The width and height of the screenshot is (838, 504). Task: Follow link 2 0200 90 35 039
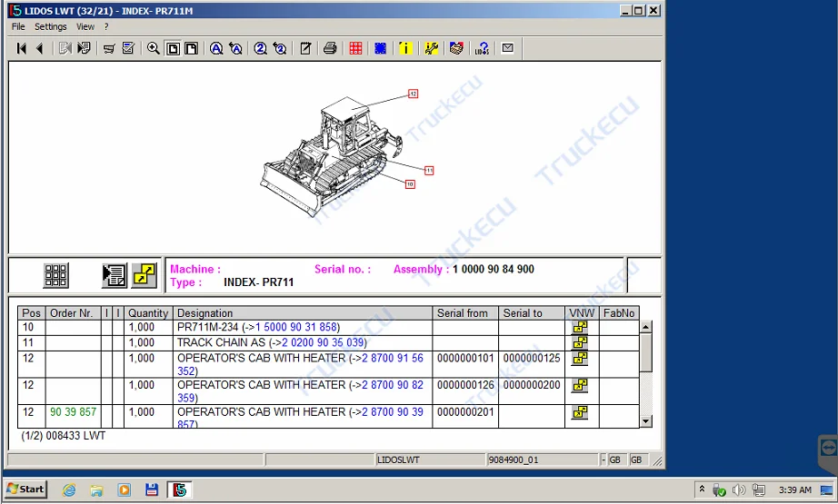point(323,342)
